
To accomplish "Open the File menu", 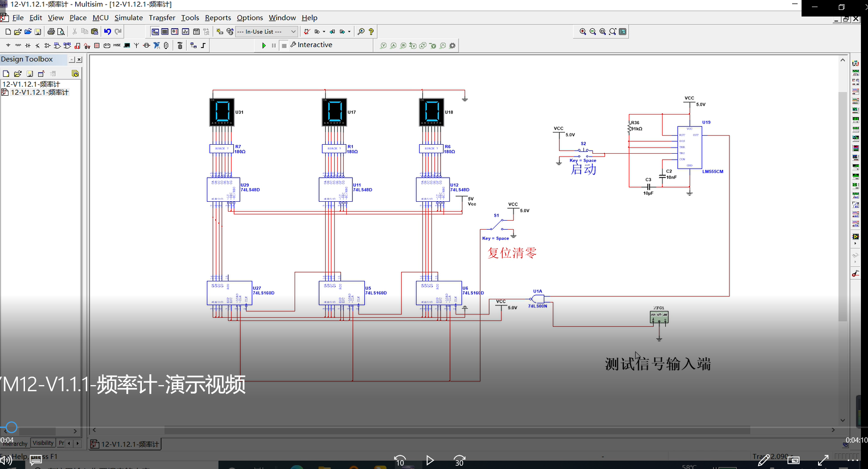I will click(x=18, y=18).
